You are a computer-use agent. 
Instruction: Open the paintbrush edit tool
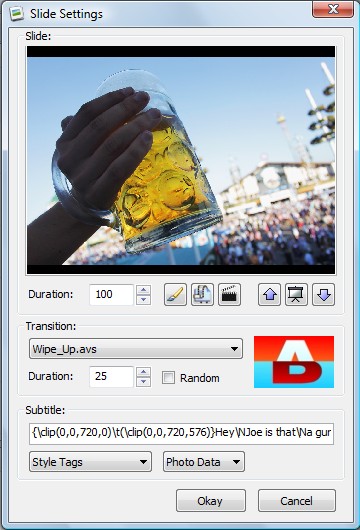175,294
